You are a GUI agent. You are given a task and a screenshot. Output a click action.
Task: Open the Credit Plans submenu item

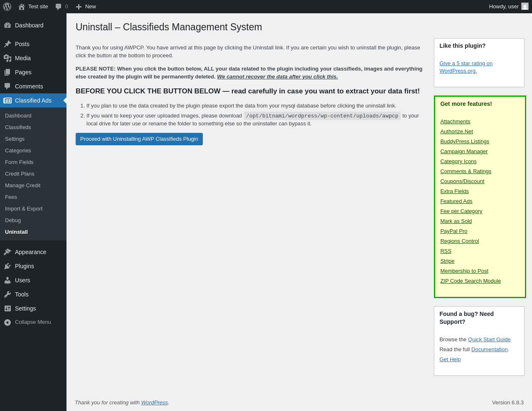tap(33, 174)
